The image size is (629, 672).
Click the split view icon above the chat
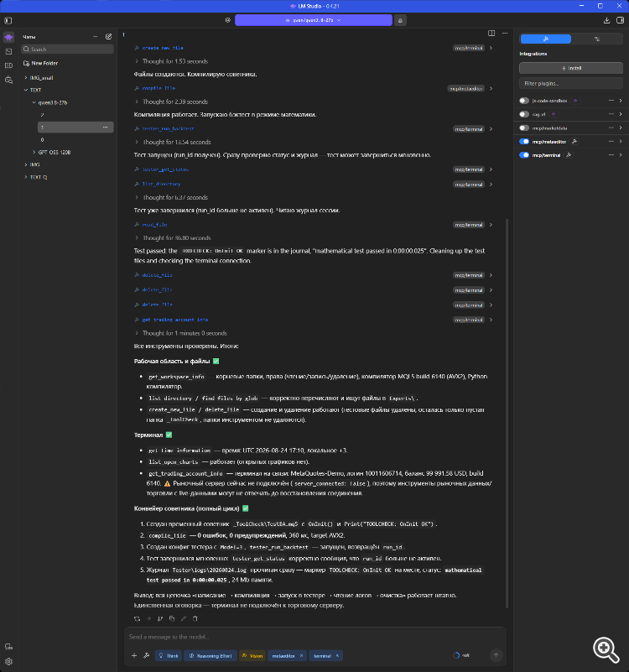pyautogui.click(x=491, y=33)
